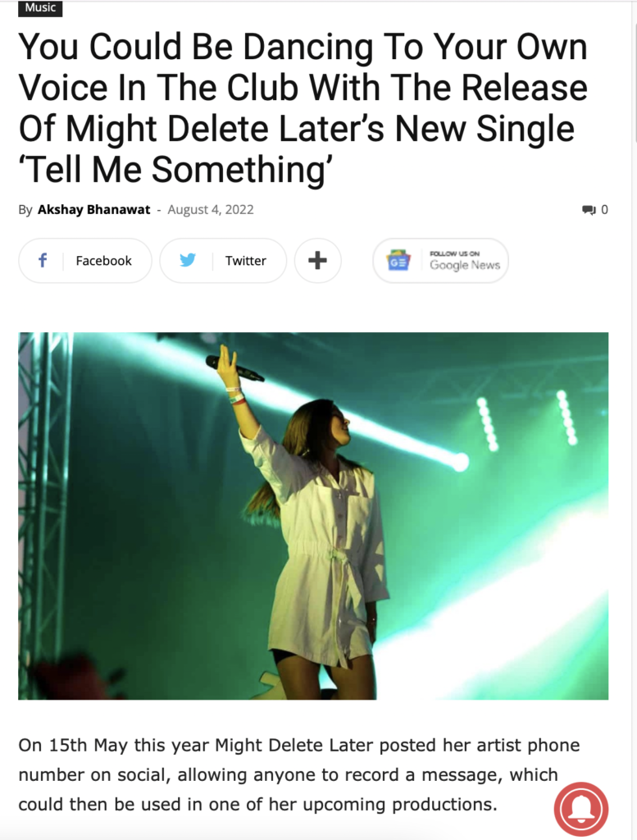The height and width of the screenshot is (840, 637).
Task: Open author Akshay Bhanawat's profile link
Action: coord(93,209)
